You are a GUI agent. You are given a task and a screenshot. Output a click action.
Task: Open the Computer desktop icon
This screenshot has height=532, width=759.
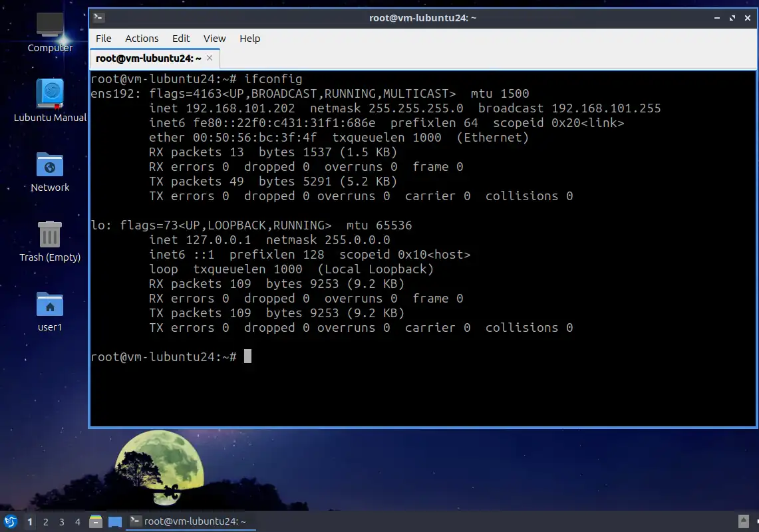[x=50, y=32]
